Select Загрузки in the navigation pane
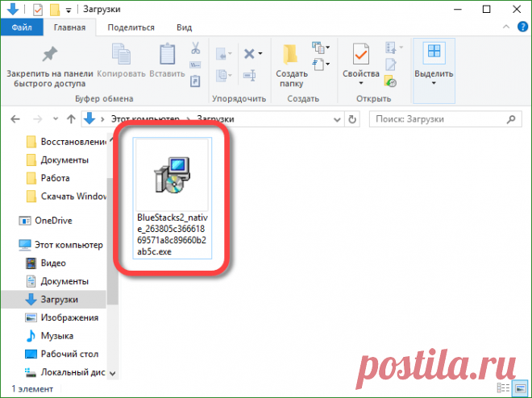 [x=54, y=300]
